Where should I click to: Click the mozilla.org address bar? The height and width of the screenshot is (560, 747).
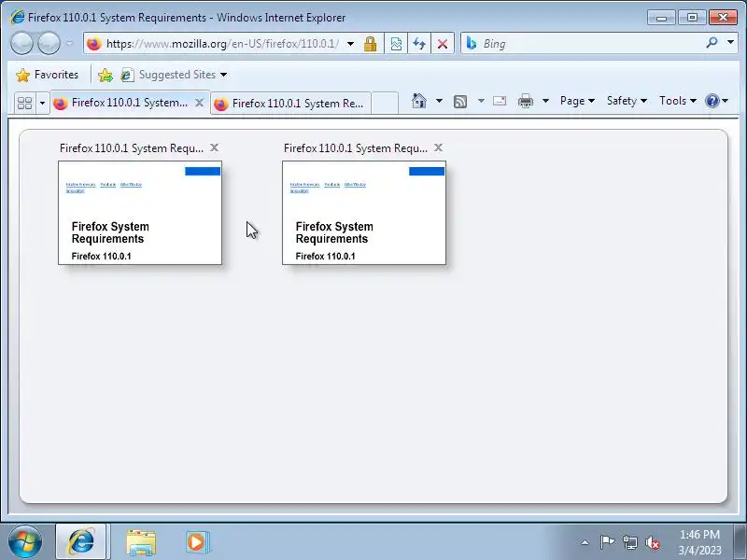coord(222,44)
